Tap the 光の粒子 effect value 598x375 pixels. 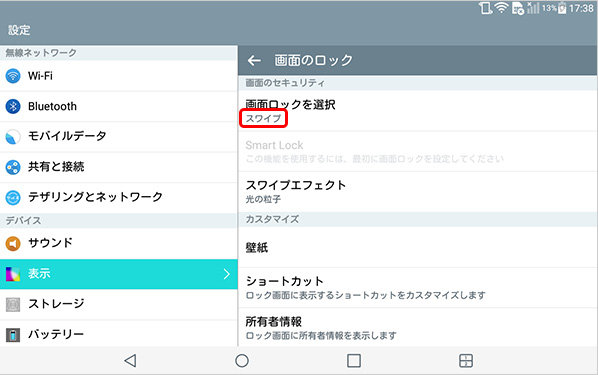point(263,199)
